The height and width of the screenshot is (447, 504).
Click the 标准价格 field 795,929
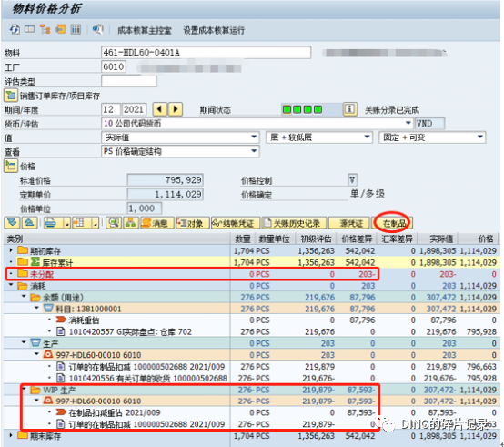tap(166, 180)
